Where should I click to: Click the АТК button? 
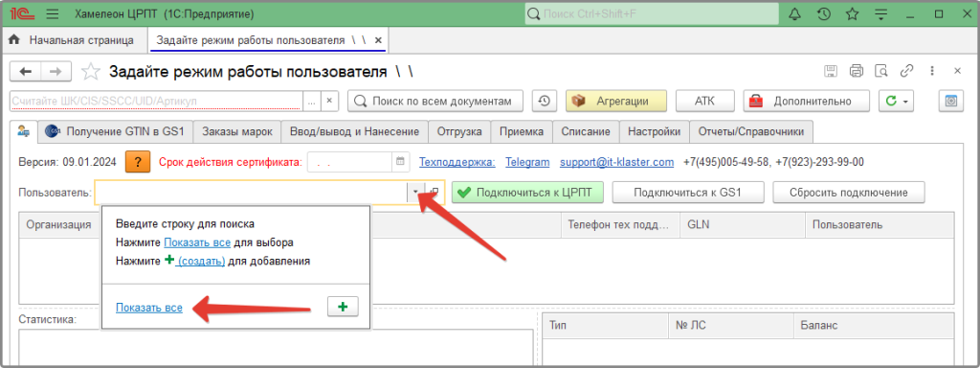tap(705, 101)
